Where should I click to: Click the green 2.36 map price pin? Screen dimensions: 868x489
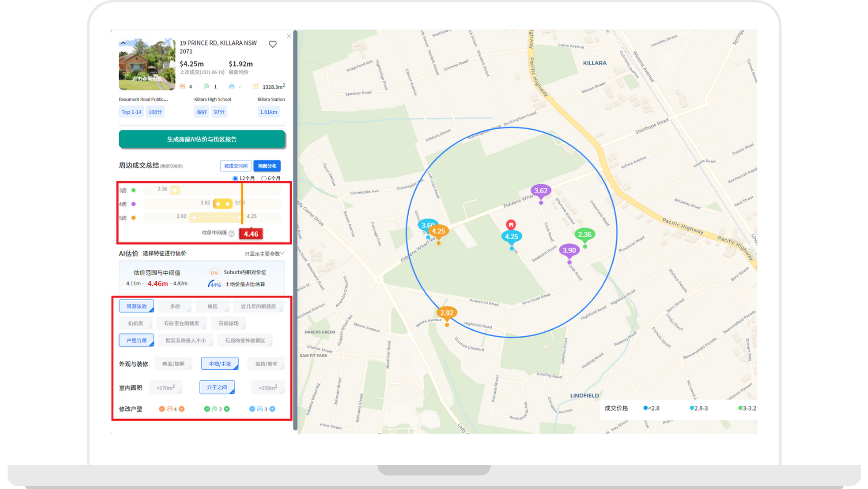click(585, 235)
